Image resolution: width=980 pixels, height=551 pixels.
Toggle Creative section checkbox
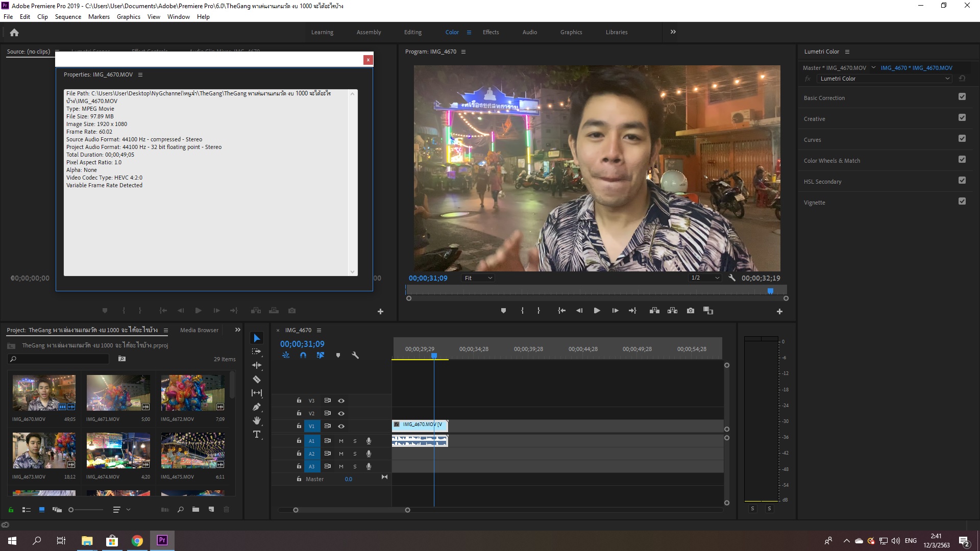click(x=962, y=117)
